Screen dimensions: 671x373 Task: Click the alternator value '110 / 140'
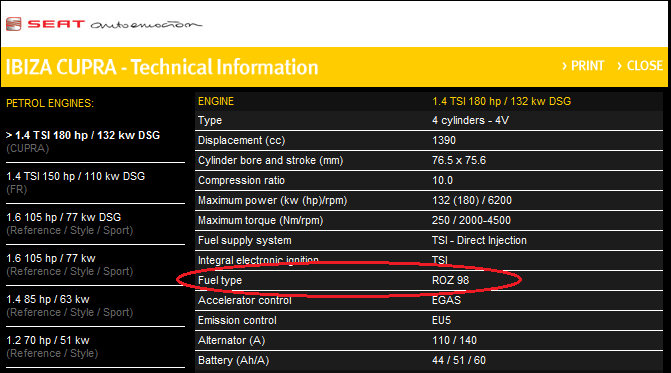(x=454, y=340)
